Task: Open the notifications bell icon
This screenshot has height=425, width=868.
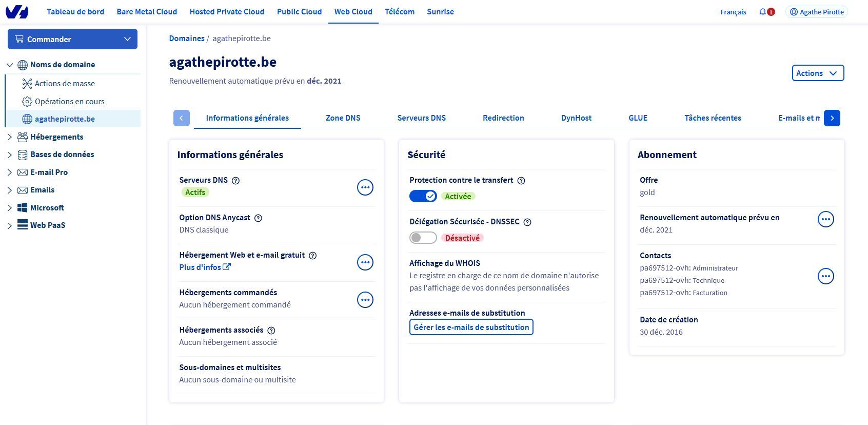Action: (763, 12)
